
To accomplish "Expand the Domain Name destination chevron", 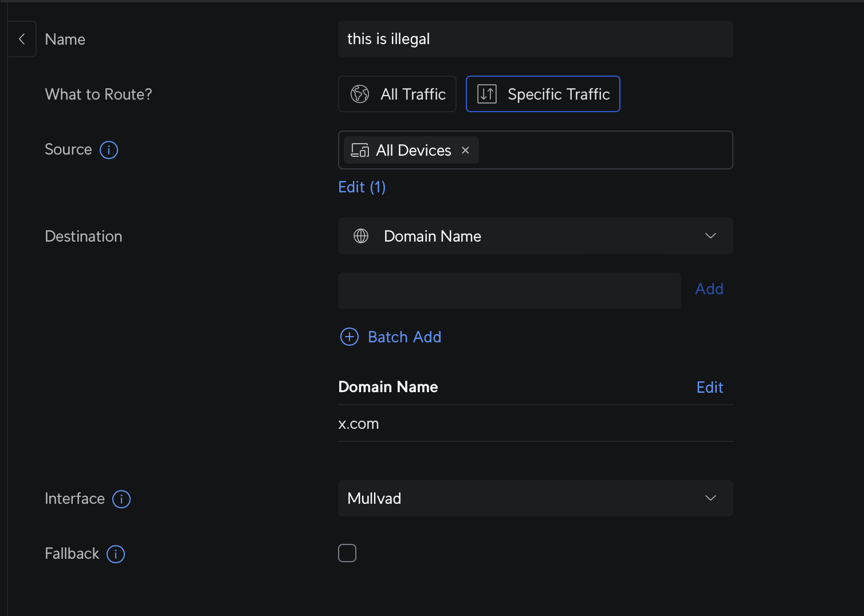I will [x=710, y=236].
